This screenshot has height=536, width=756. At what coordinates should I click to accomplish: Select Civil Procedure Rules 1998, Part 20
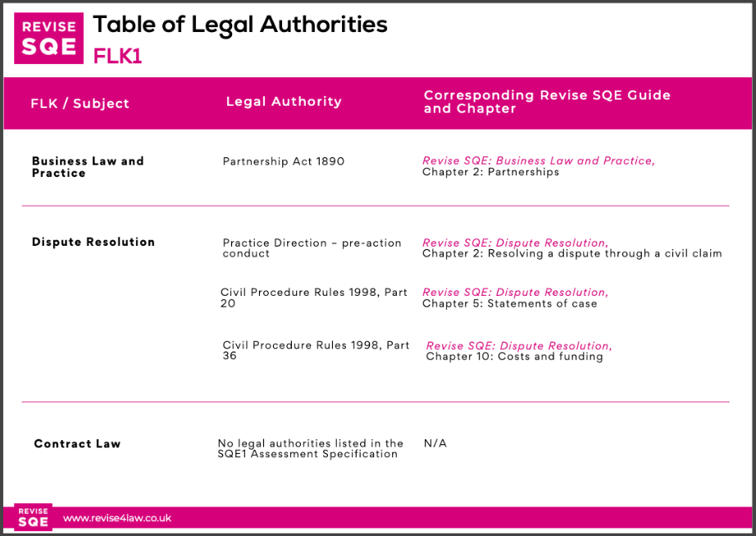coord(314,298)
